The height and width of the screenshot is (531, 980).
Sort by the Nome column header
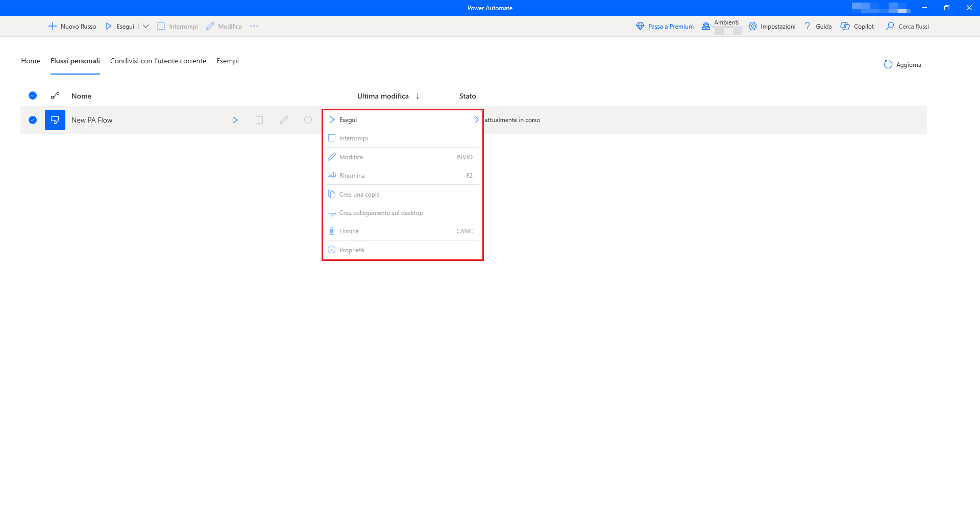82,96
